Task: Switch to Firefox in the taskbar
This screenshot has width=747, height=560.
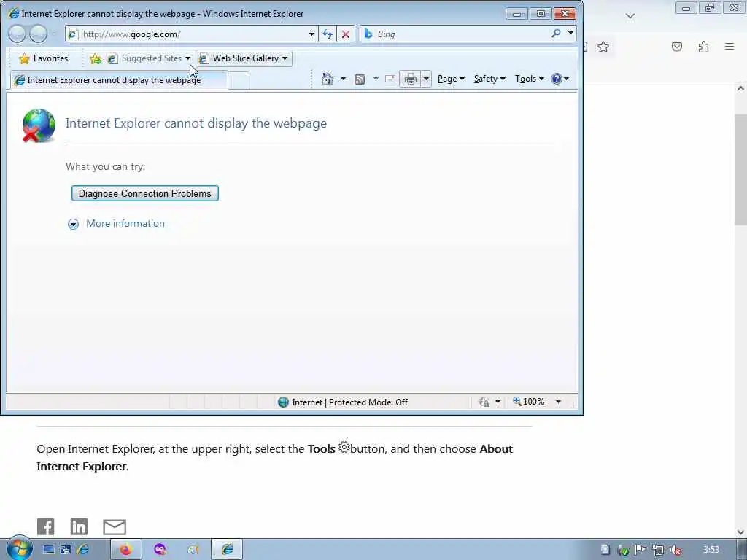Action: pos(125,550)
